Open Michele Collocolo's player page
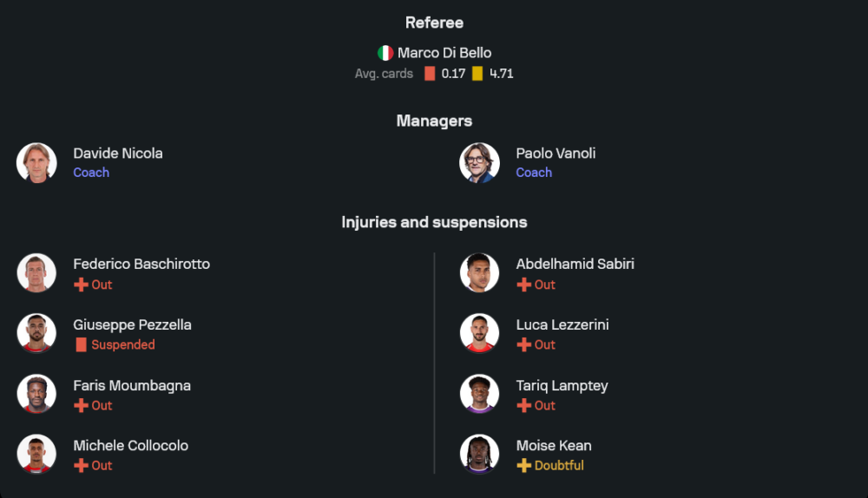Screen dimensions: 868x498 point(130,445)
